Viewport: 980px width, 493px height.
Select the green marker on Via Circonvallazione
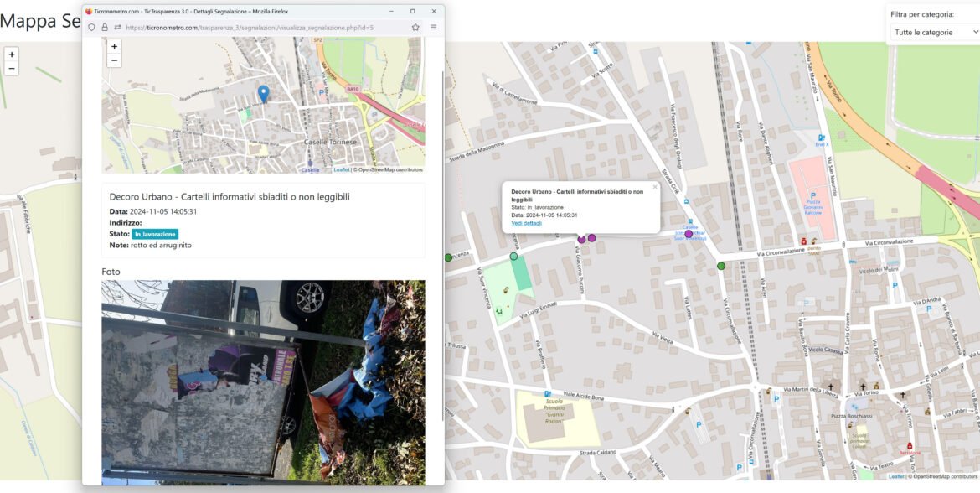721,266
